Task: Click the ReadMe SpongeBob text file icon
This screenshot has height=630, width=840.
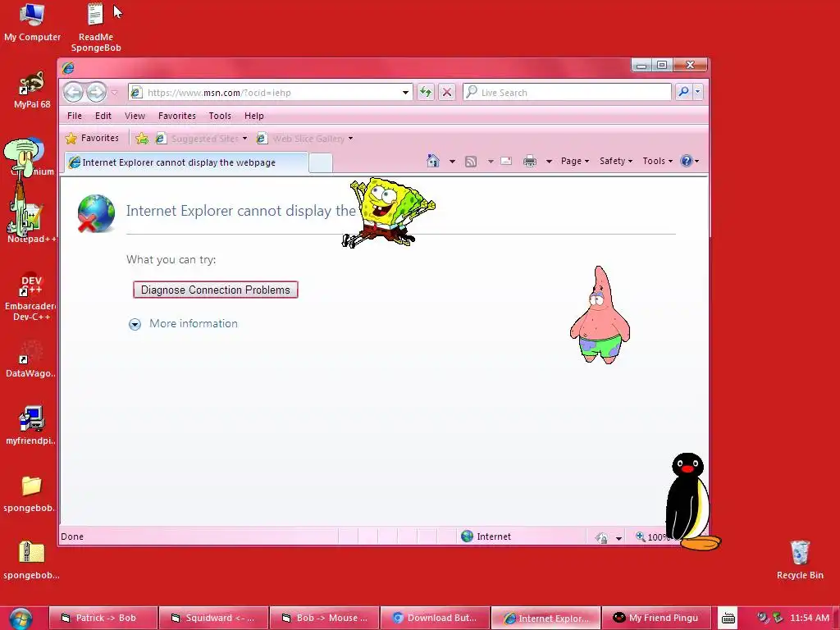Action: tap(96, 27)
